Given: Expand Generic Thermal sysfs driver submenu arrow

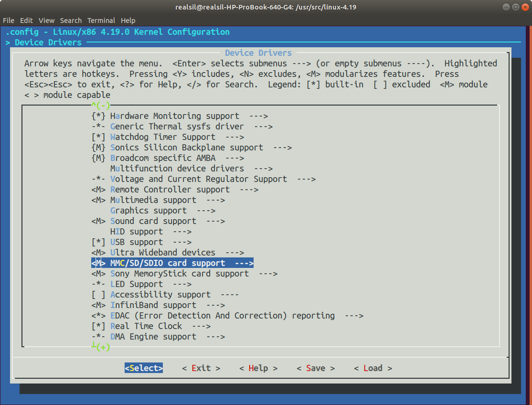Looking at the screenshot, I should pos(263,127).
